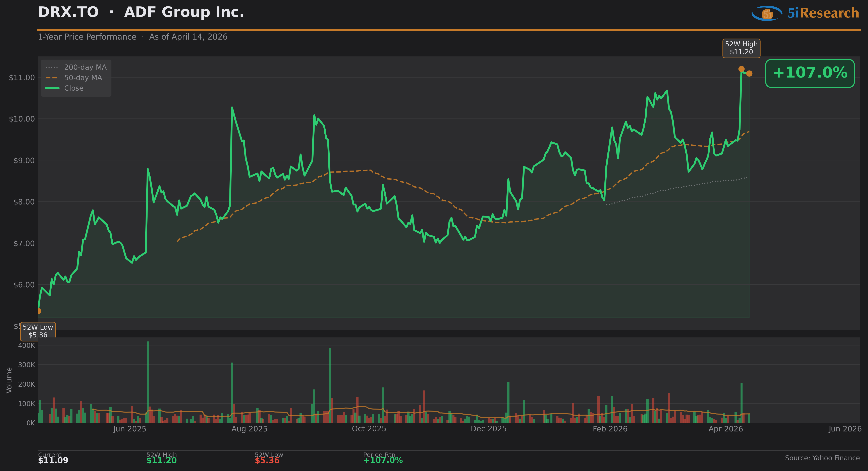Click the Source: Yahoo Finance text
This screenshot has height=471, width=868.
click(822, 458)
